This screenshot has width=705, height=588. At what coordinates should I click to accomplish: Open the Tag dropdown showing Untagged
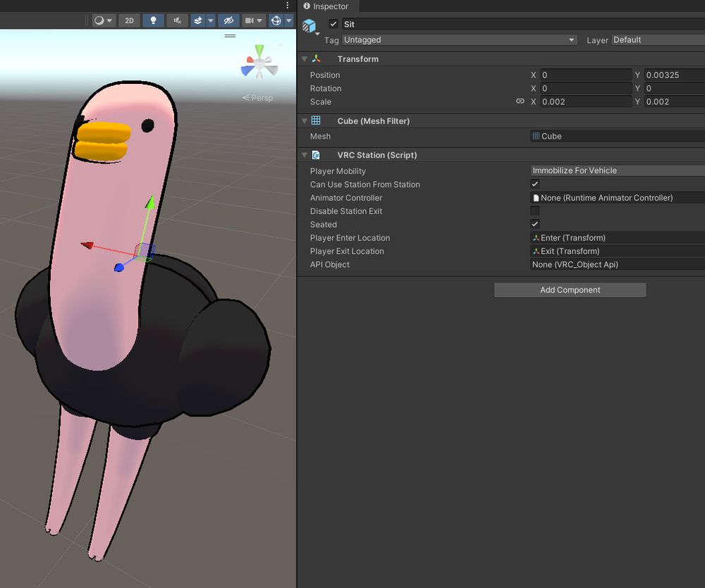point(459,40)
